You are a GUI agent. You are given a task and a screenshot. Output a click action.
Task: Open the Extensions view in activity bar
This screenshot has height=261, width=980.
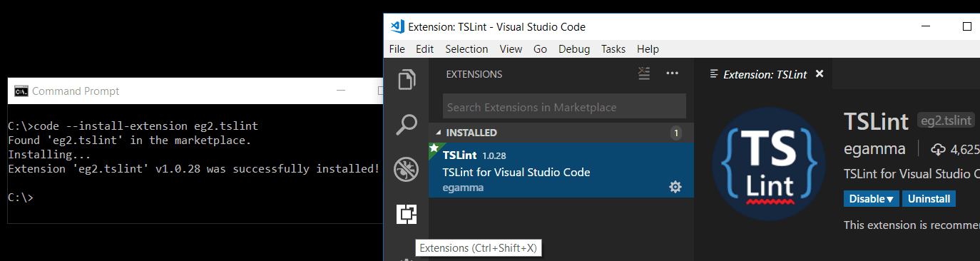tap(407, 214)
